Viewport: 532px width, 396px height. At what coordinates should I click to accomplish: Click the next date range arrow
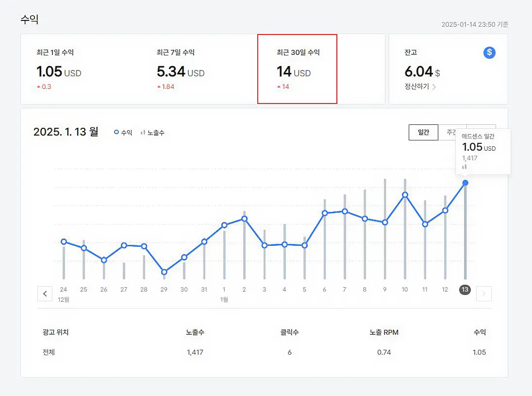click(484, 294)
